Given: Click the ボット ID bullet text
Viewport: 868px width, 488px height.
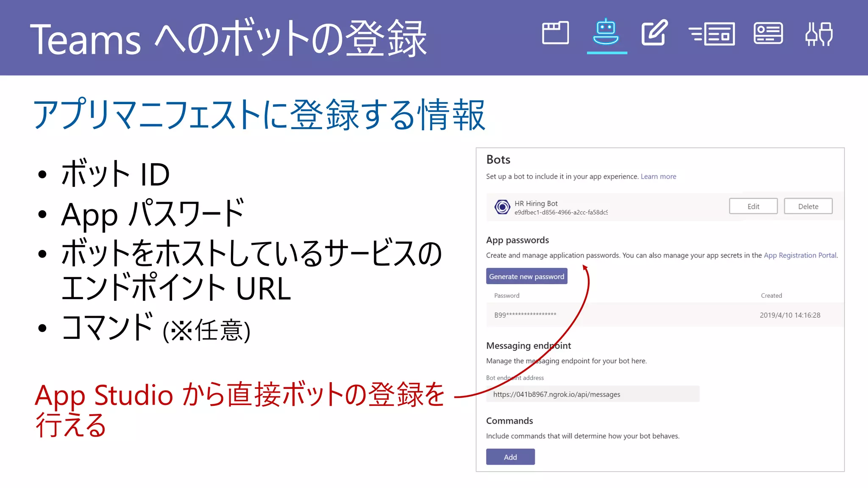Looking at the screenshot, I should [x=115, y=173].
